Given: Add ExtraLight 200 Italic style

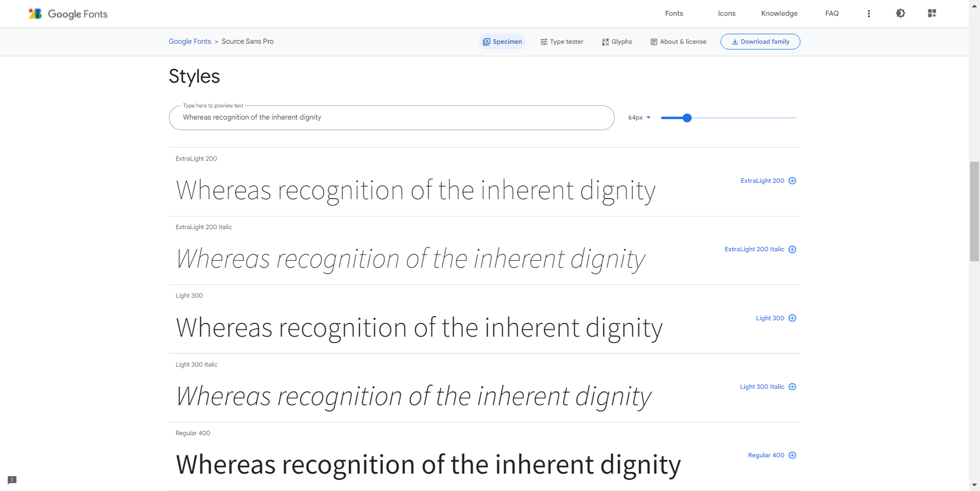Looking at the screenshot, I should click(x=793, y=249).
